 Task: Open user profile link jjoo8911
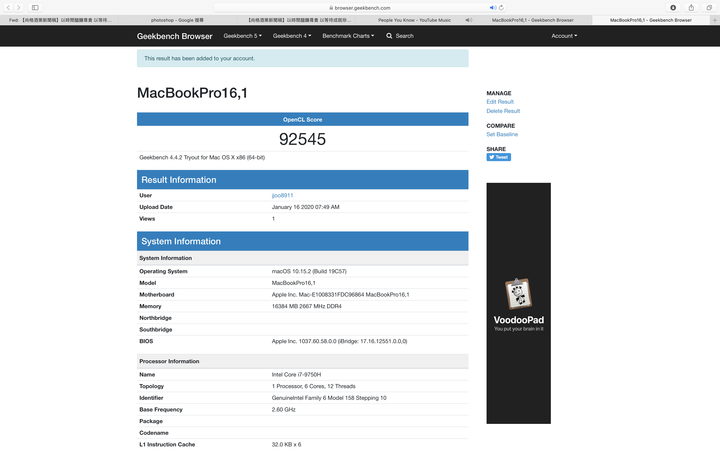tap(282, 196)
